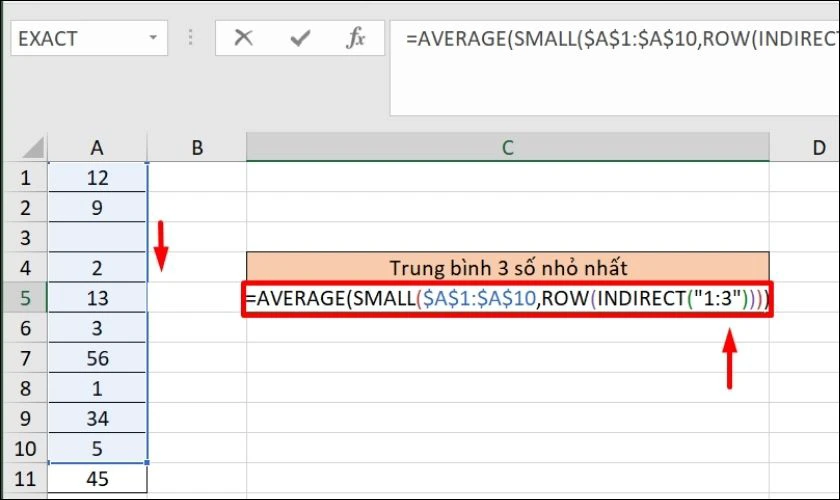This screenshot has height=500, width=840.
Task: Select row 8 header
Action: coord(25,388)
